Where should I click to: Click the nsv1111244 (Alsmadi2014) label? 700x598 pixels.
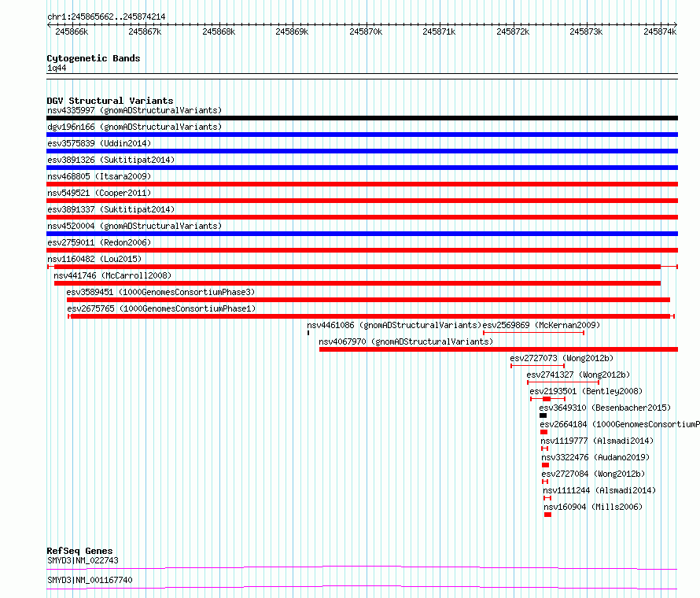click(x=599, y=490)
